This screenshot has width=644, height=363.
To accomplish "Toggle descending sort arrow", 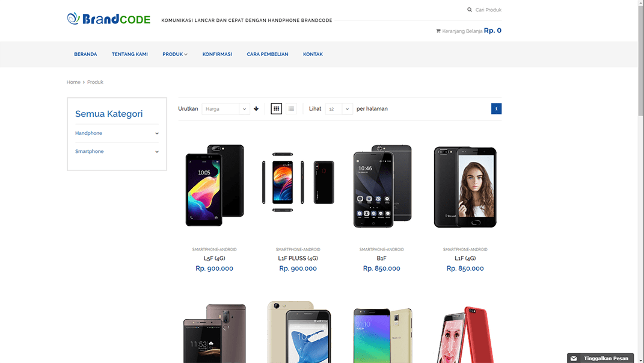I will tap(256, 109).
